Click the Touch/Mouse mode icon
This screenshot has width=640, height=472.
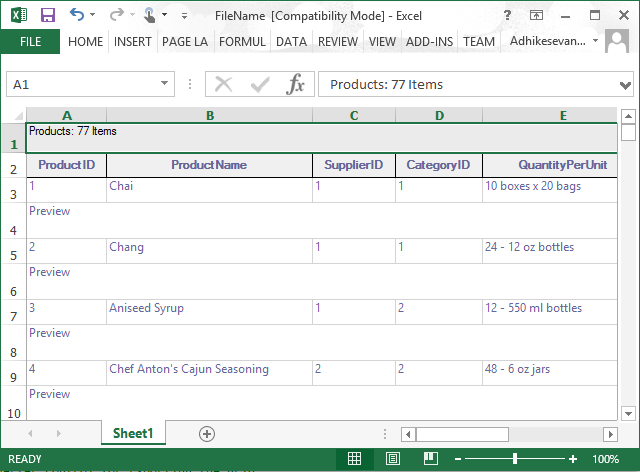[x=149, y=16]
